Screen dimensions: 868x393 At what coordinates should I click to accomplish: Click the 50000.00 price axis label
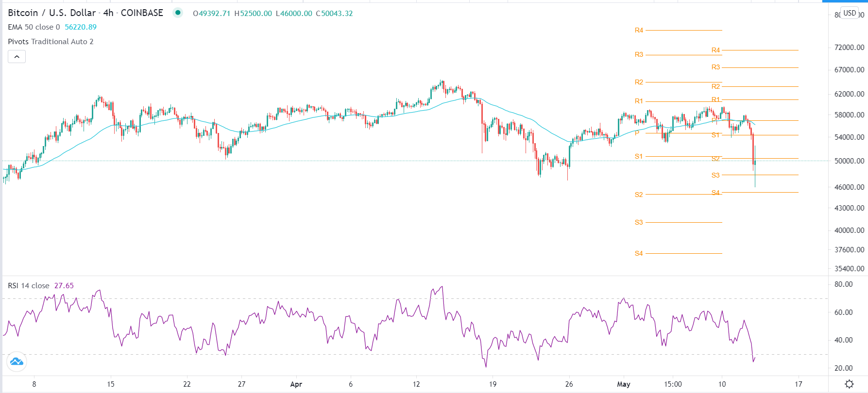849,161
